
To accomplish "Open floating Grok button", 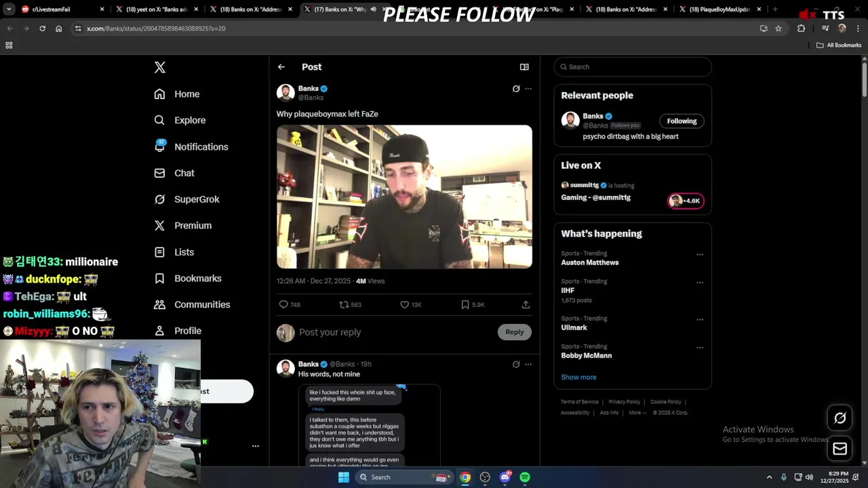I will (840, 418).
